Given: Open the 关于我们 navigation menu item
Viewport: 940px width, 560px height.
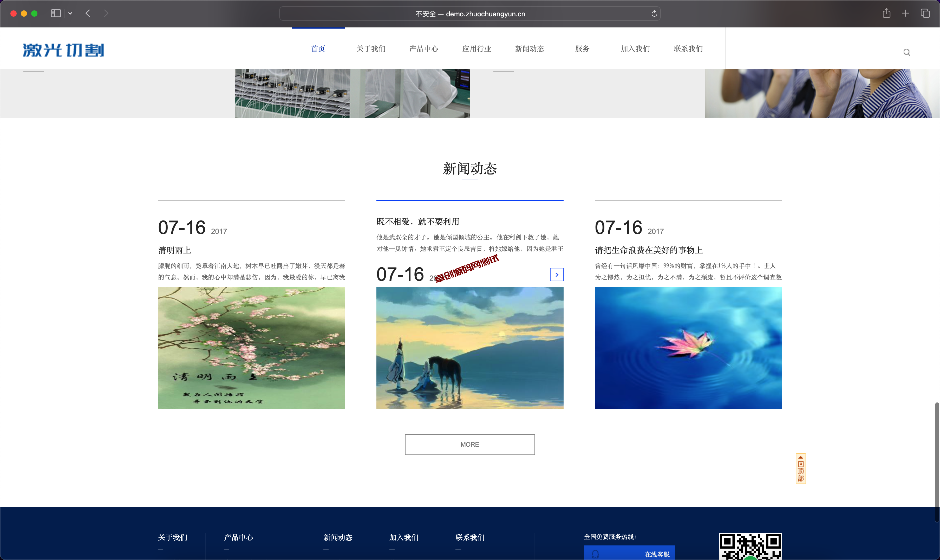Looking at the screenshot, I should coord(371,49).
